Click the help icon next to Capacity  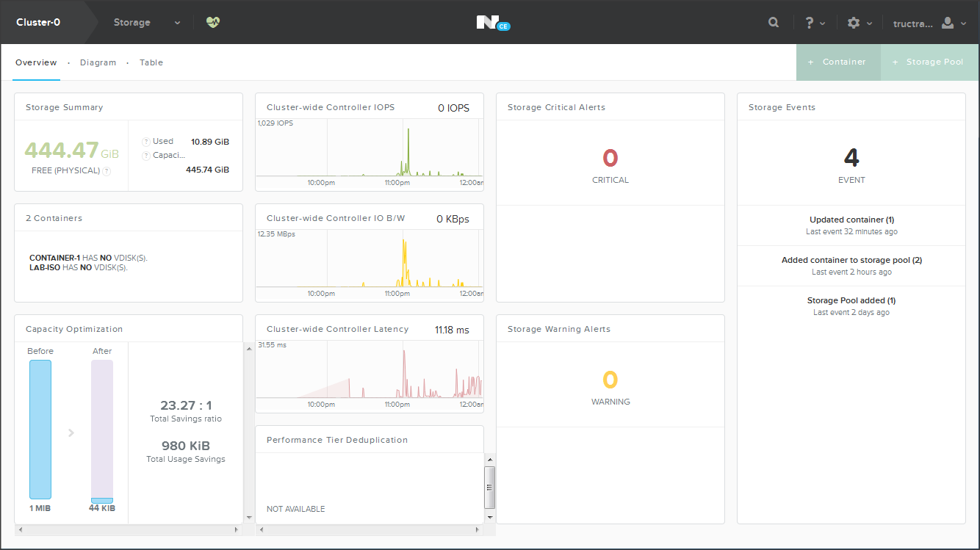tap(146, 156)
